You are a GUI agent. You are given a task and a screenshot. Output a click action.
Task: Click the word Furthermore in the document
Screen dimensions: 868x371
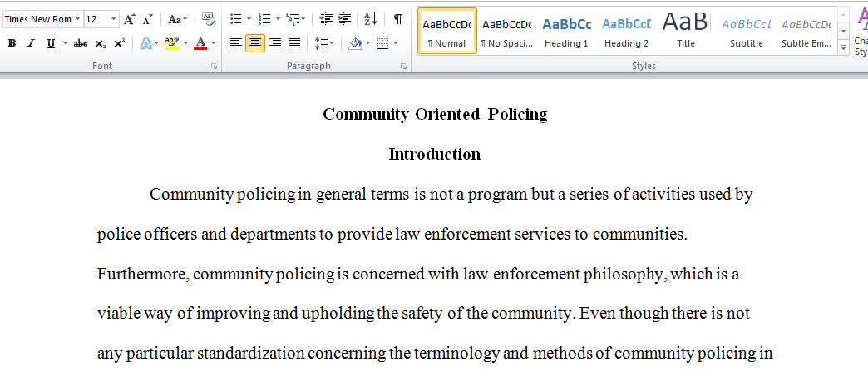point(144,275)
